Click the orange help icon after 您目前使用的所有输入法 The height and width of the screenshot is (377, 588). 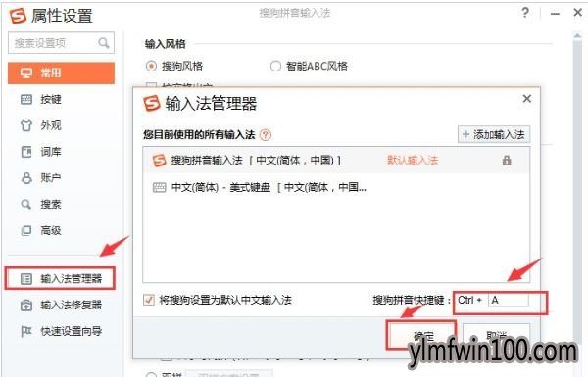coord(266,134)
